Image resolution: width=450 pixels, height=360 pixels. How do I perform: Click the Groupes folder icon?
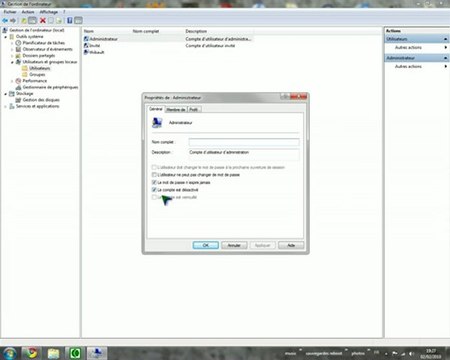tap(25, 75)
